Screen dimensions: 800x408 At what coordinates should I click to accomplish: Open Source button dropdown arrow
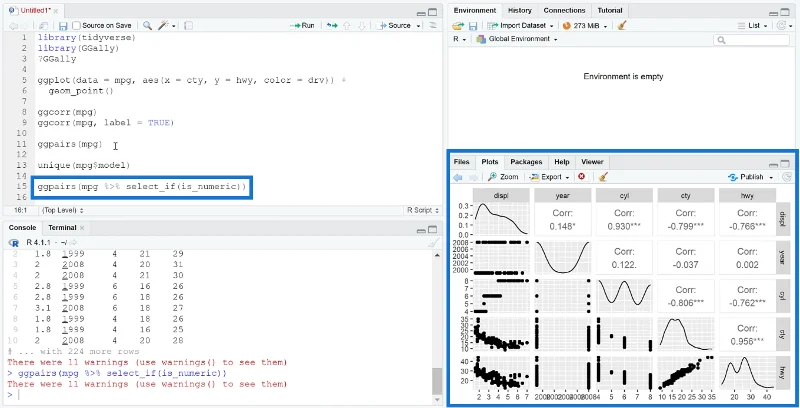coord(419,26)
